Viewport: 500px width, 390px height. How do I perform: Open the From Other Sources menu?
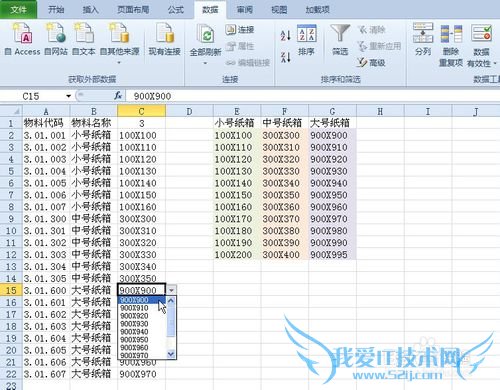pos(120,43)
